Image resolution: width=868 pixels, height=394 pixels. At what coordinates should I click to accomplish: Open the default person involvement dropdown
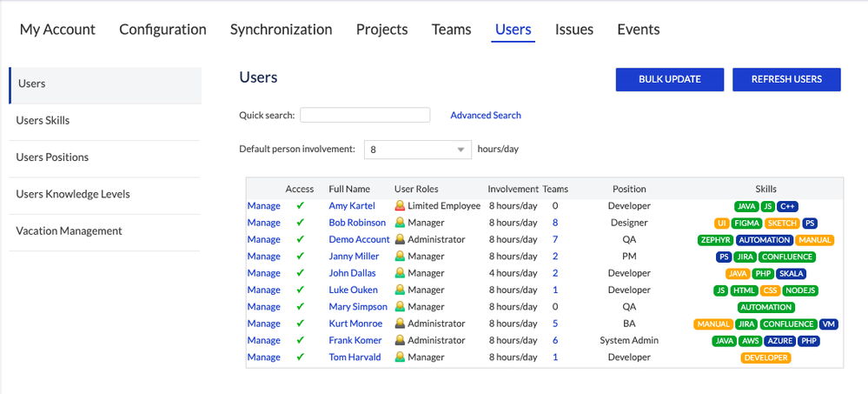[x=417, y=150]
